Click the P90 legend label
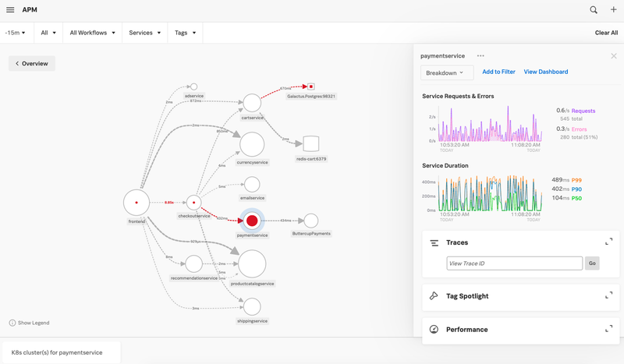 click(576, 189)
